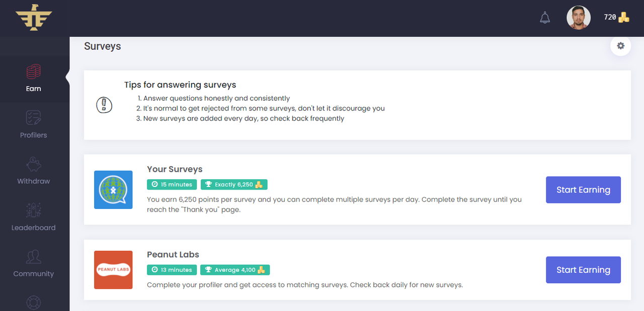Start Earning with Your Surveys

tap(583, 190)
